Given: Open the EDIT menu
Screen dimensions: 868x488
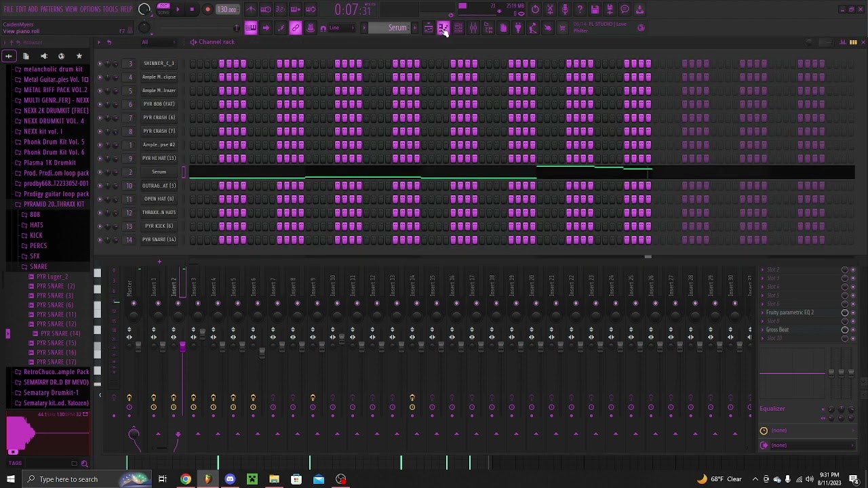Looking at the screenshot, I should coord(20,9).
